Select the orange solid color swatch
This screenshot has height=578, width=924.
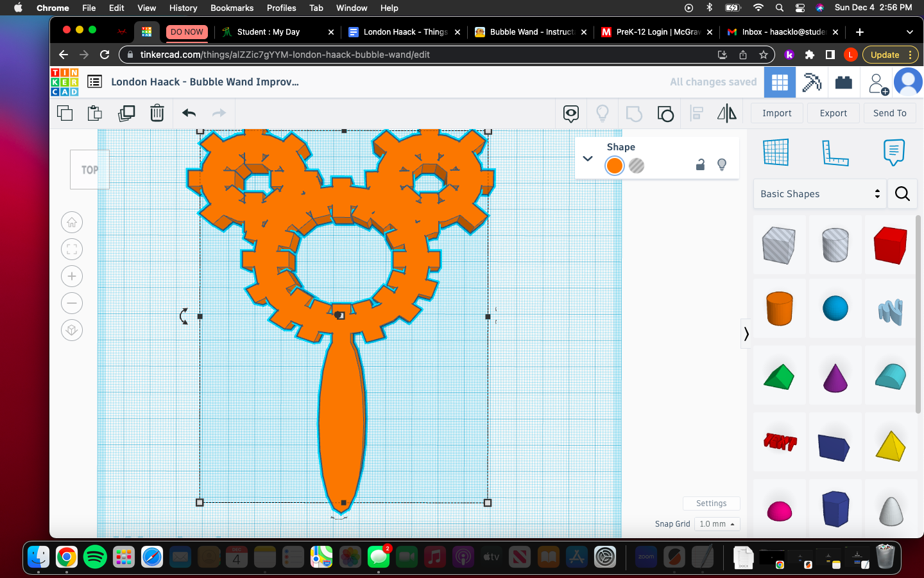tap(614, 166)
